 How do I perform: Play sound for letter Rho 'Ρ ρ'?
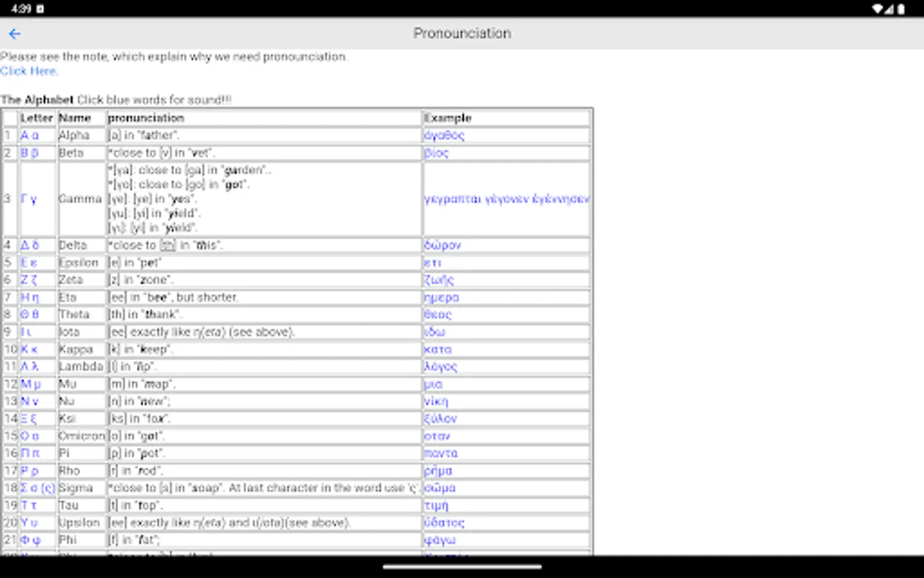(x=30, y=471)
